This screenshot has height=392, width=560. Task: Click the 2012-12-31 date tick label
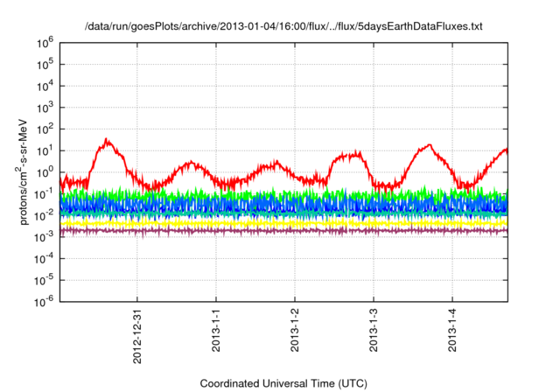[x=137, y=336]
